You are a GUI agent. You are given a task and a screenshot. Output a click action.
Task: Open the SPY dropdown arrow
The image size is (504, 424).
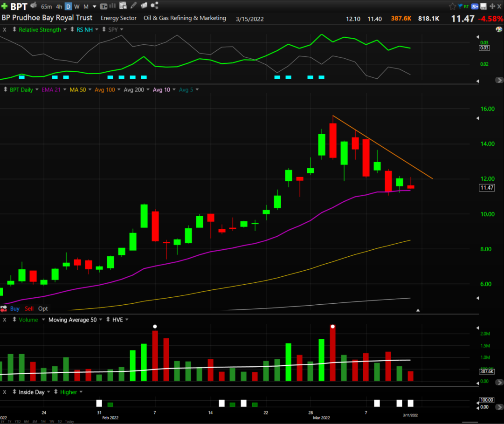[122, 29]
